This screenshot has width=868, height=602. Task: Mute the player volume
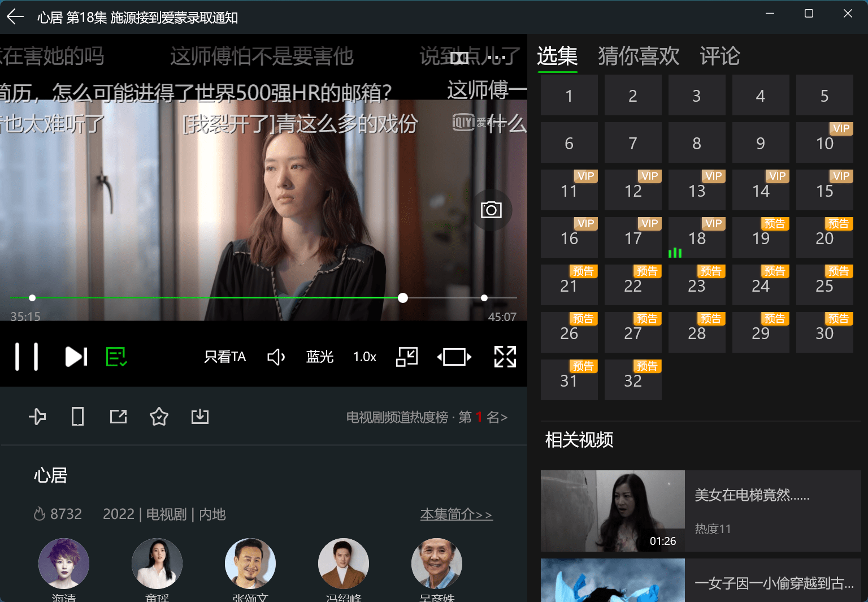pos(276,357)
